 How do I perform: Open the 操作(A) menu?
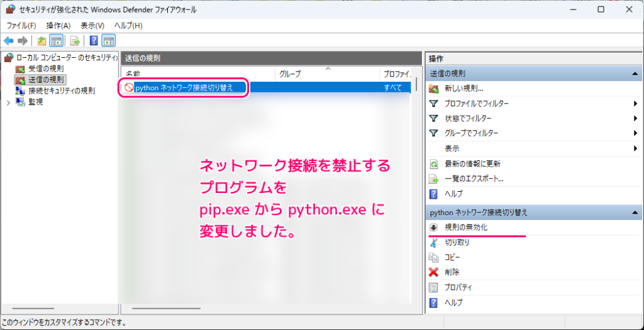(58, 25)
